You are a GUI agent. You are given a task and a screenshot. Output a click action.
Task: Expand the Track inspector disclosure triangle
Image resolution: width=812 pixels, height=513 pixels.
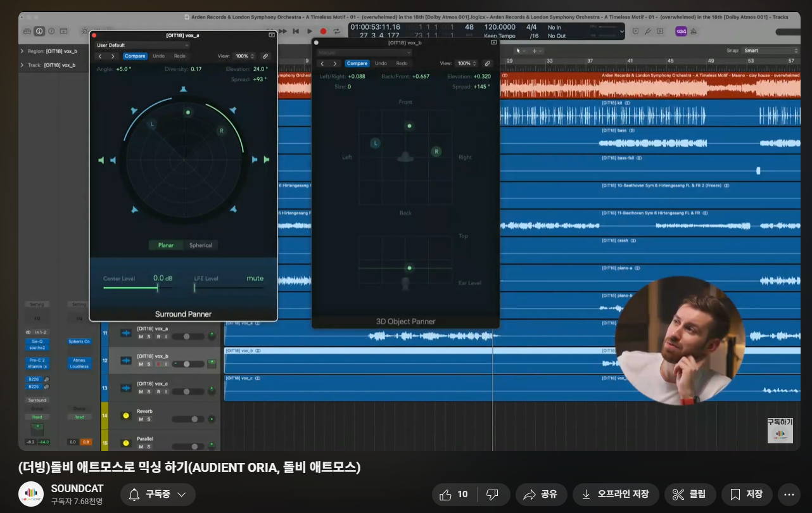tap(23, 65)
